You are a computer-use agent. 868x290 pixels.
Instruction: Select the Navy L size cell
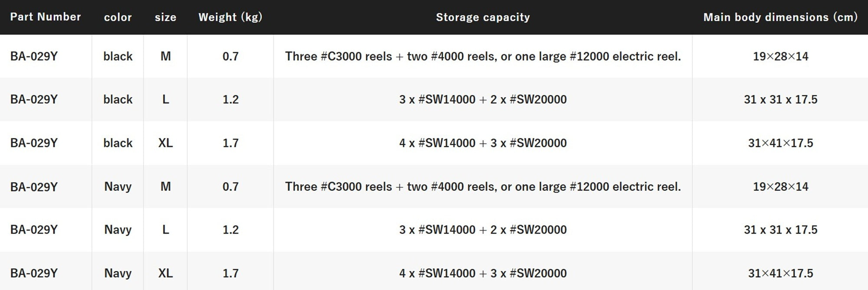(165, 230)
